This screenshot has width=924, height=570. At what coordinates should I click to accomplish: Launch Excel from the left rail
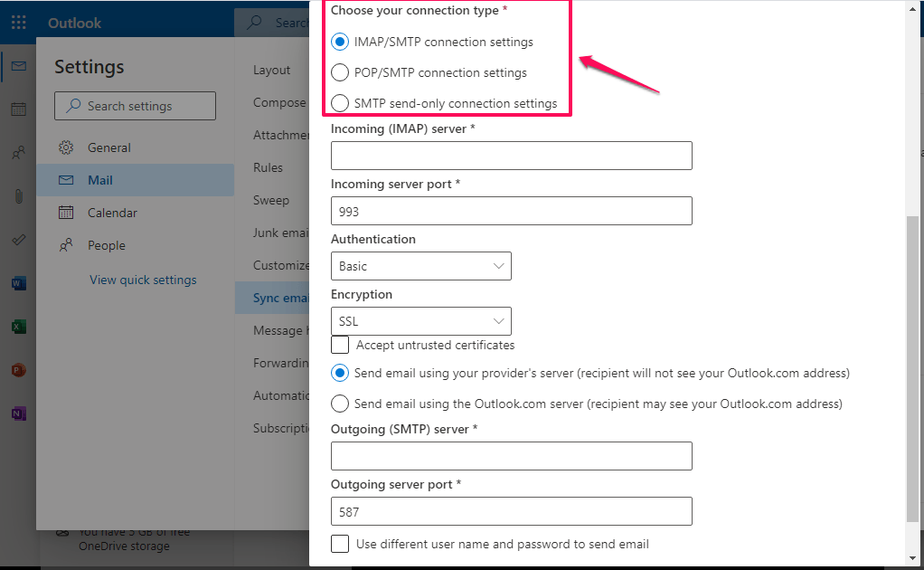[x=18, y=326]
